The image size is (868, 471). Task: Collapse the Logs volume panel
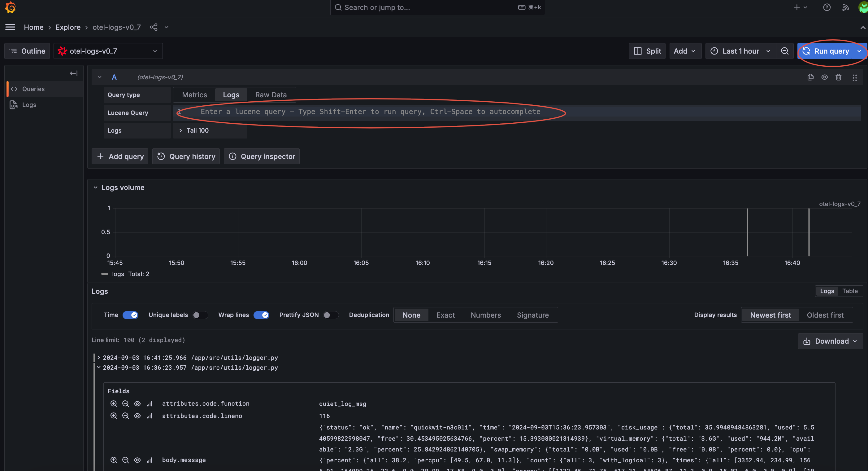[95, 187]
